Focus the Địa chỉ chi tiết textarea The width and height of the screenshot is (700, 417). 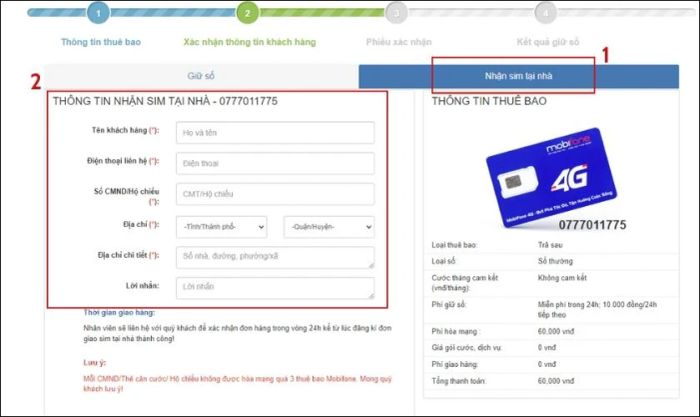click(275, 257)
